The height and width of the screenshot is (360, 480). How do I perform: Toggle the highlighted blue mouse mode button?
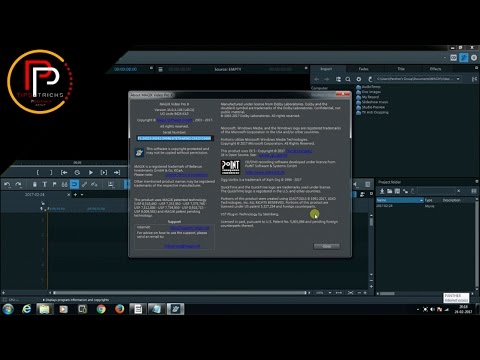pos(74,184)
